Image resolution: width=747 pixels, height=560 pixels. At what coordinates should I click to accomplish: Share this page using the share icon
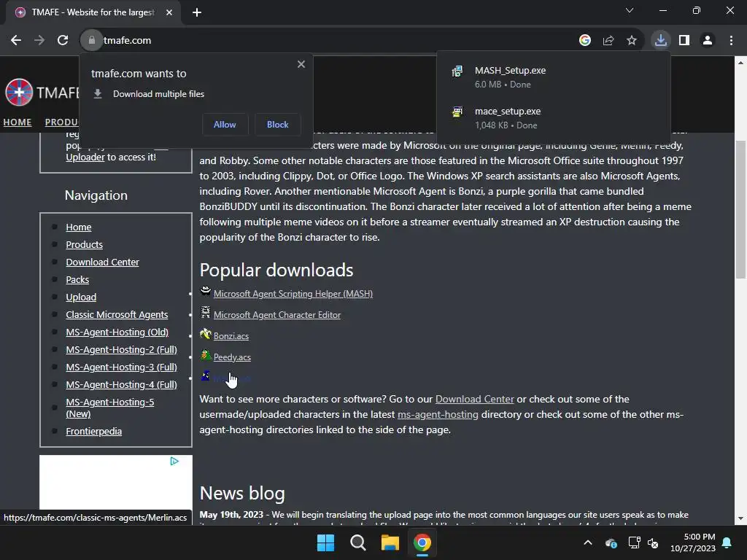click(x=608, y=41)
